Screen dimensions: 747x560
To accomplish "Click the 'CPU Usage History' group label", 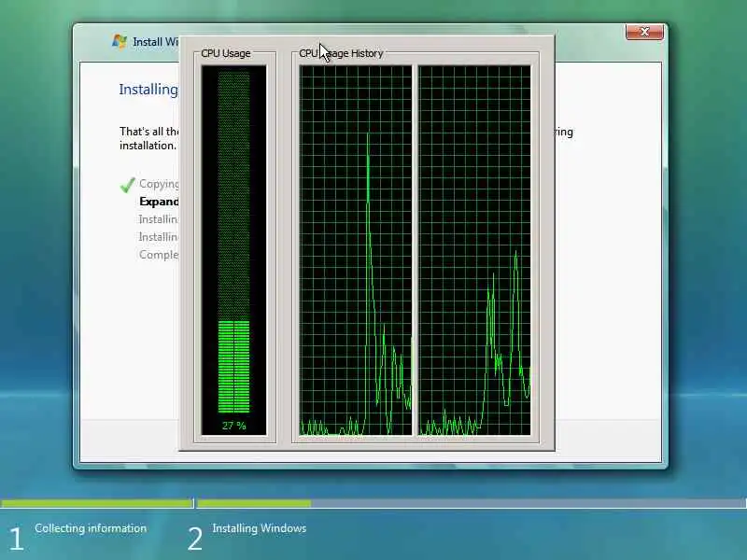I will coord(341,53).
